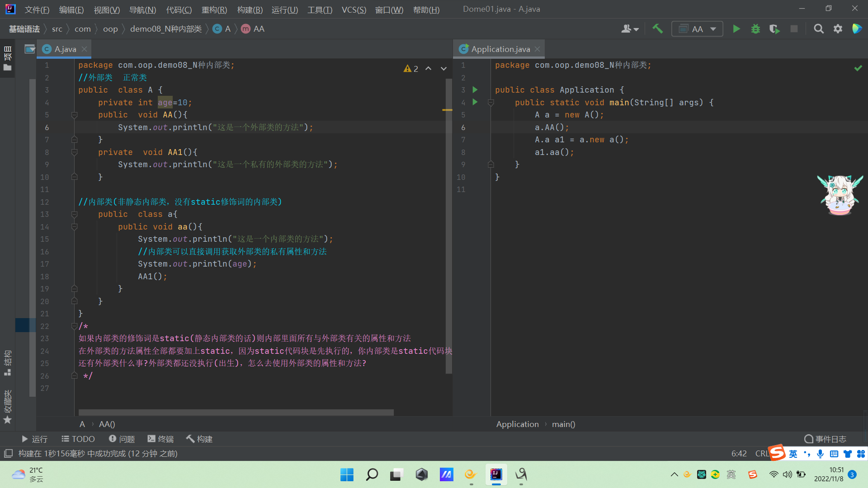Toggle the Run tool window
868x488 pixels.
tap(34, 439)
